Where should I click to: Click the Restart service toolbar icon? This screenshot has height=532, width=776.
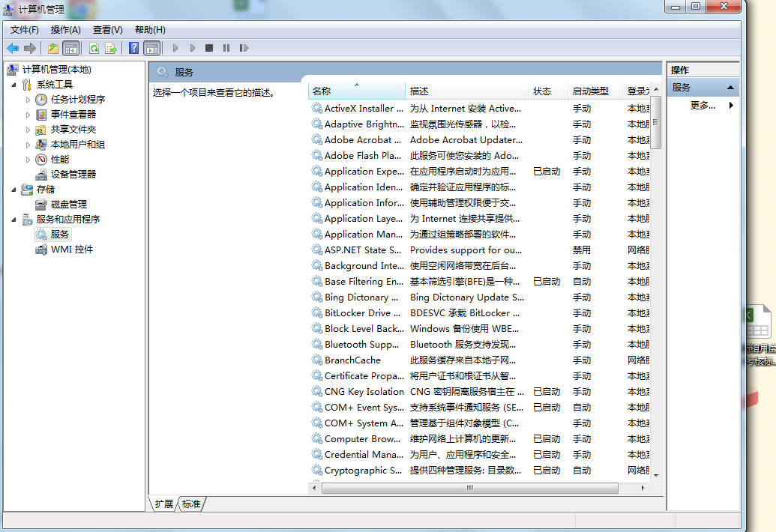coord(244,48)
